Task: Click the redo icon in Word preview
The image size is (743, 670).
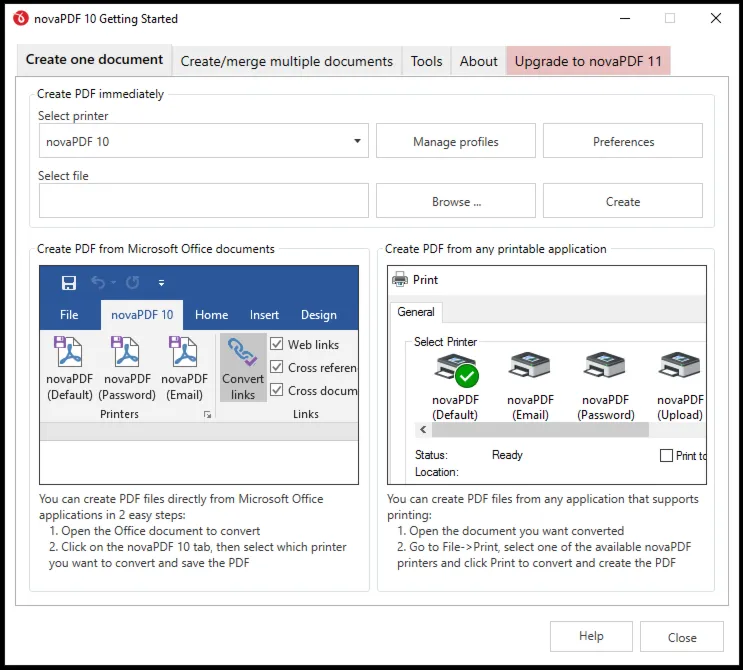Action: coord(133,282)
